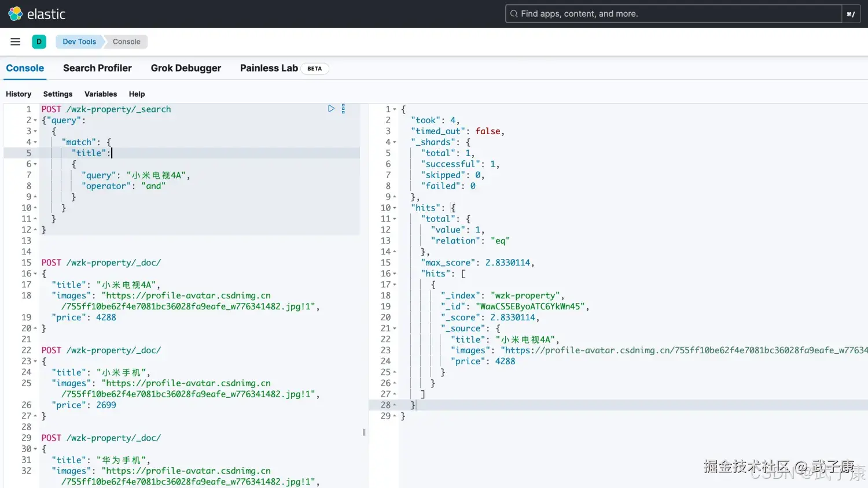The height and width of the screenshot is (488, 868).
Task: Switch to the Search Profiler tab
Action: pyautogui.click(x=97, y=68)
